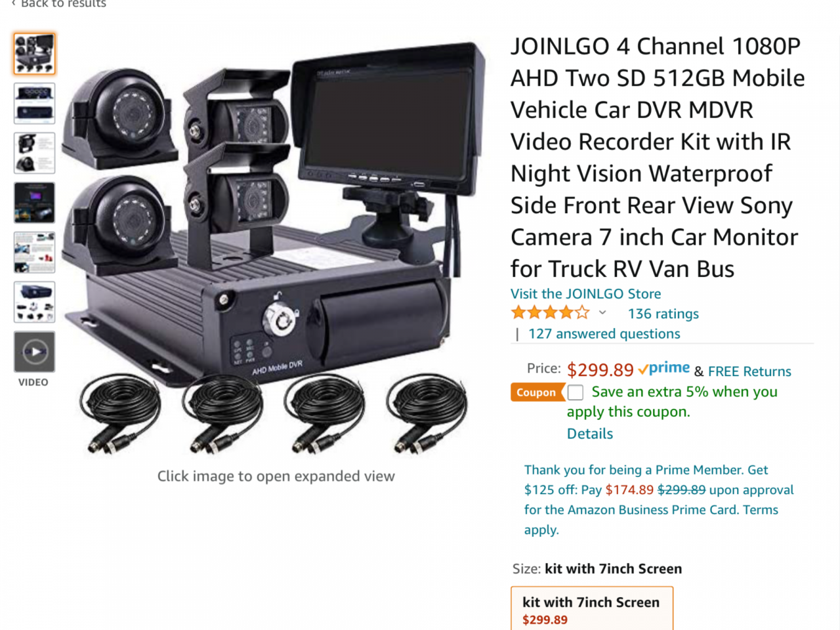
Task: Select the fourth dark purple thumbnail
Action: pyautogui.click(x=34, y=203)
